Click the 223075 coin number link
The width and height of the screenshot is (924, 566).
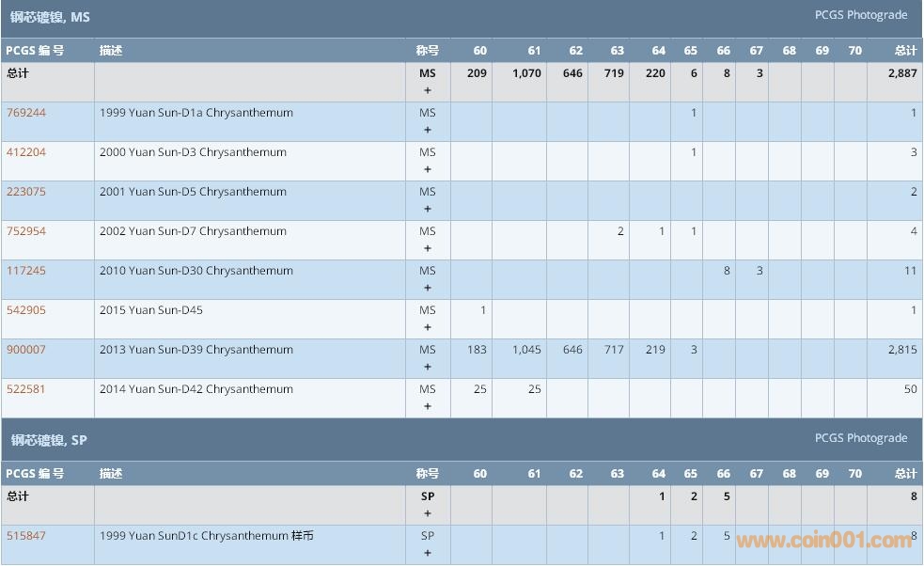(26, 192)
